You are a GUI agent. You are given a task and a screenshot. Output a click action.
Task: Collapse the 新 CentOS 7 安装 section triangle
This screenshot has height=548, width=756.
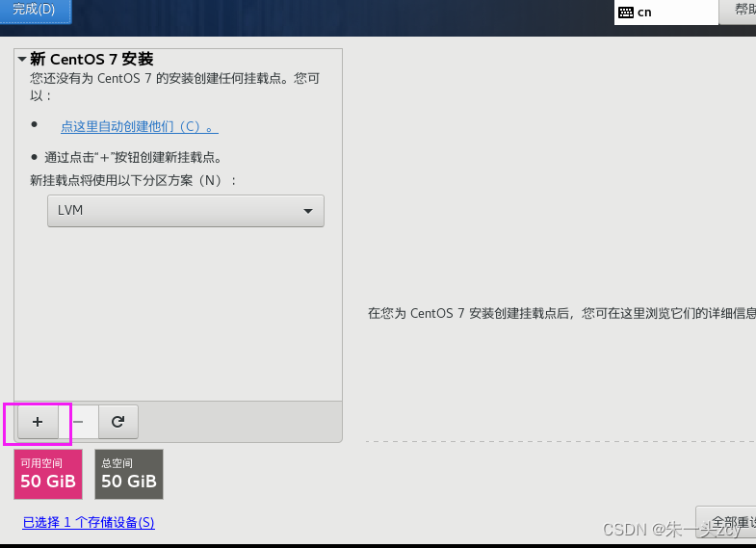(x=22, y=60)
